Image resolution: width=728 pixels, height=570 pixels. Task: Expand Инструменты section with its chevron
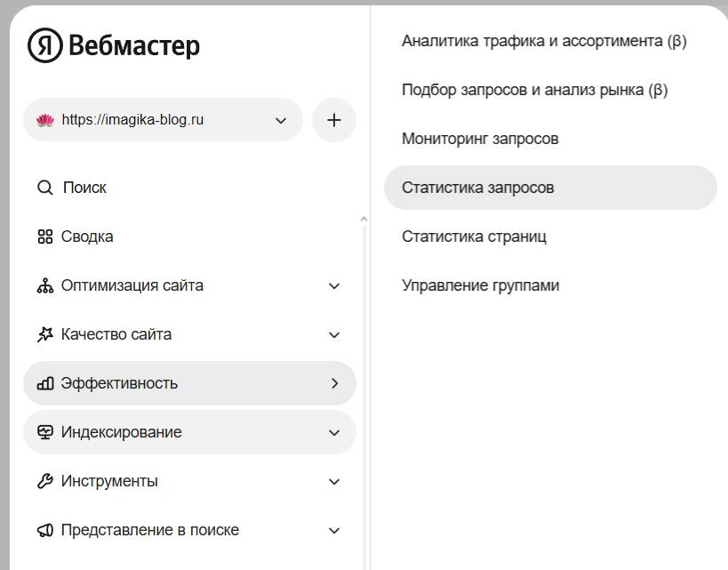click(334, 481)
